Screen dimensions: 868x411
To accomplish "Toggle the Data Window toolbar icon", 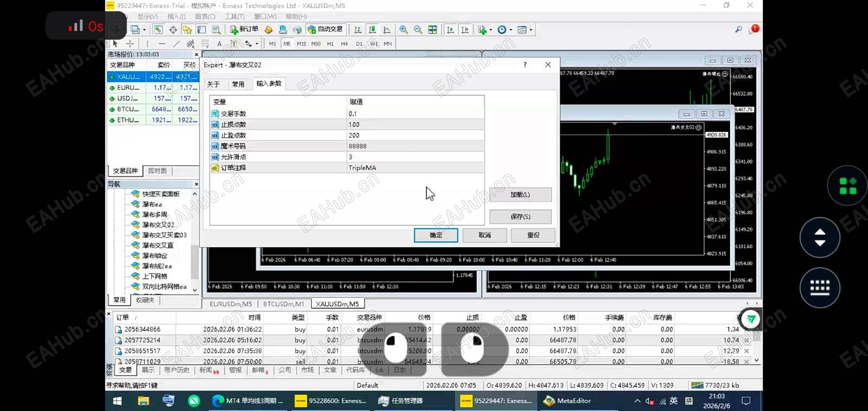I will 173,30.
